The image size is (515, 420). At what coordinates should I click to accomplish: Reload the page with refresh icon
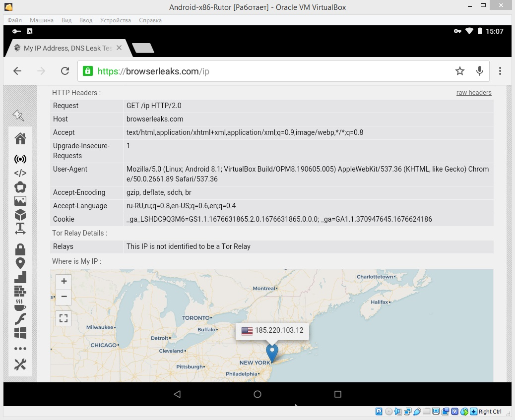pyautogui.click(x=65, y=71)
